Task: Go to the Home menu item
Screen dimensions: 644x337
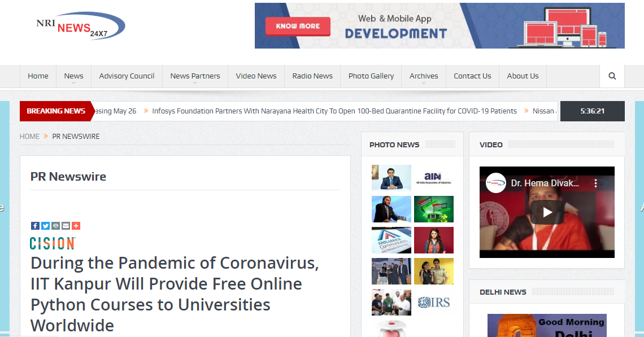Action: tap(38, 76)
